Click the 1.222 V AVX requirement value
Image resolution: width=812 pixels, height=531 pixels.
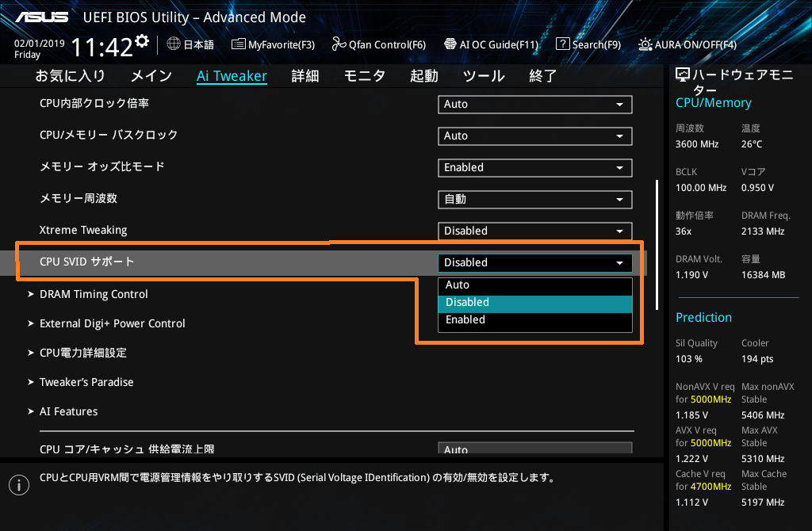(x=691, y=459)
